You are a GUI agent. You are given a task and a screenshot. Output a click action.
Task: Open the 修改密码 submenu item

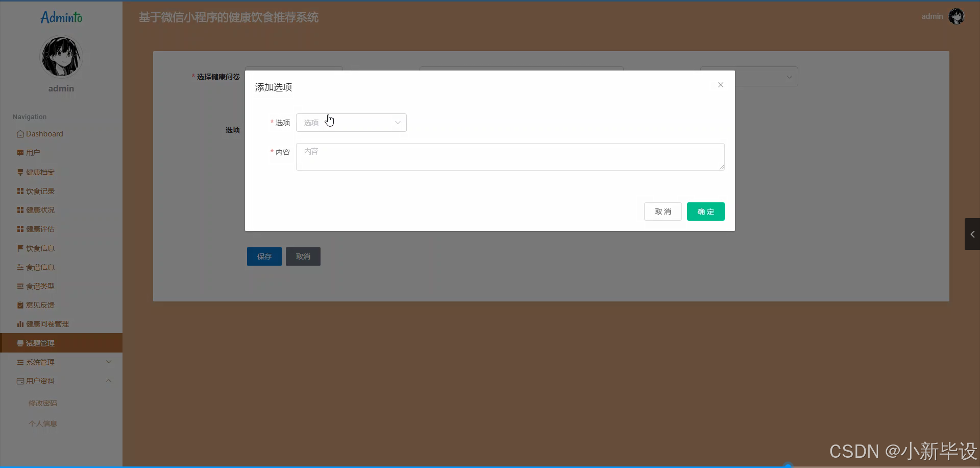[x=43, y=403]
